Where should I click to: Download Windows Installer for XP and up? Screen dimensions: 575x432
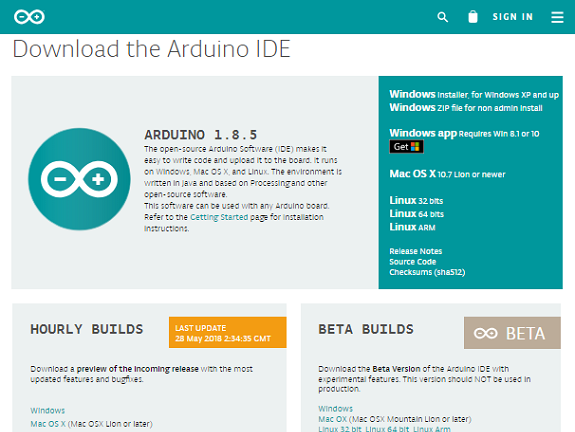click(x=474, y=94)
